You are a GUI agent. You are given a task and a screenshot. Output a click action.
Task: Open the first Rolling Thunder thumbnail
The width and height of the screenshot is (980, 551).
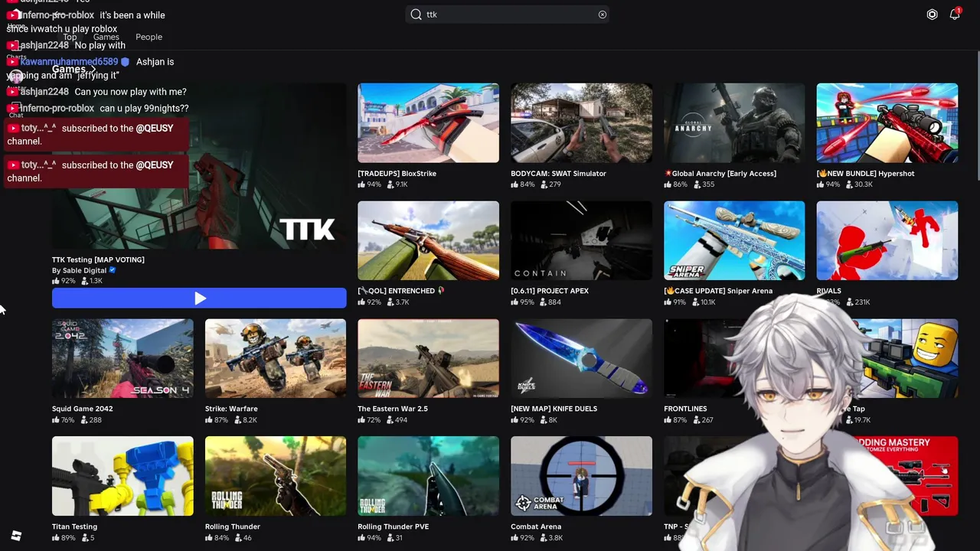click(275, 476)
